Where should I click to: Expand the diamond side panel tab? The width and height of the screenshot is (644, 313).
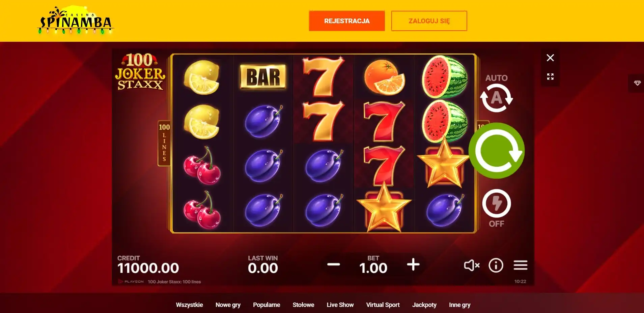coord(637,83)
